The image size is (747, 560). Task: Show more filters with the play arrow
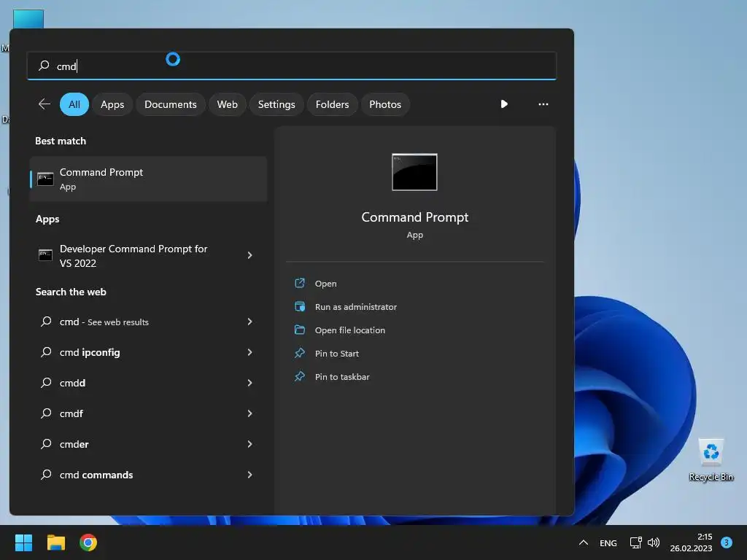(504, 104)
